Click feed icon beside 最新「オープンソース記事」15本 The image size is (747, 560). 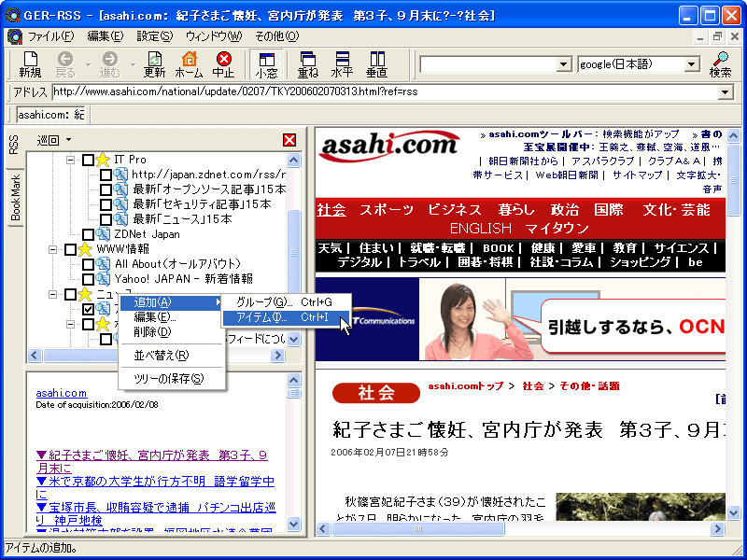click(120, 189)
